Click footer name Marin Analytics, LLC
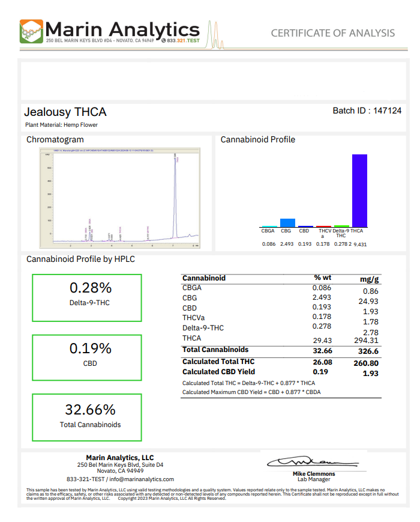420x522 pixels. [x=120, y=458]
